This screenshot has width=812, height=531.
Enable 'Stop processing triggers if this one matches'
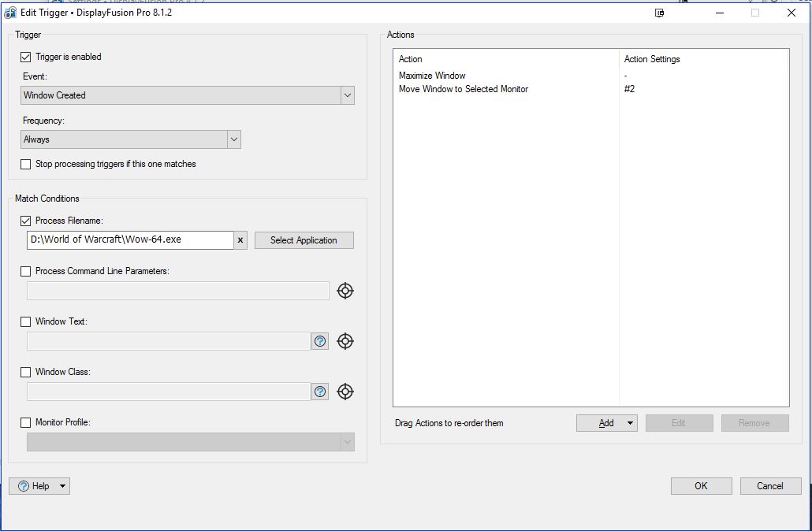[x=26, y=164]
